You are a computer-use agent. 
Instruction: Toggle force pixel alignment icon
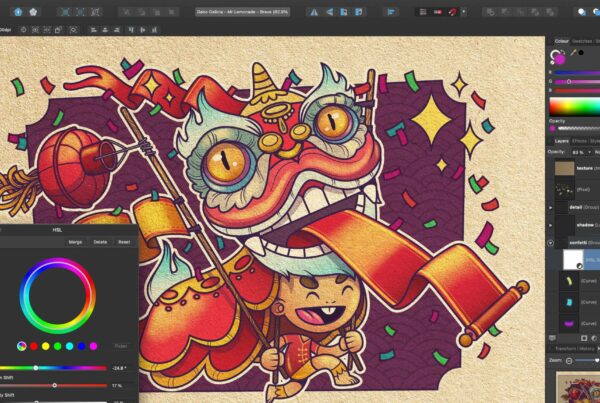[438, 12]
